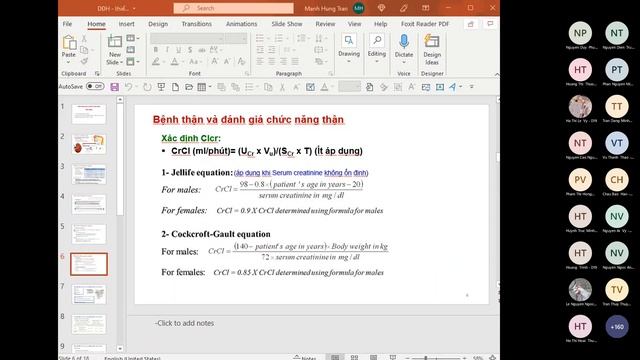Open the File menu
640x360 pixels.
pyautogui.click(x=67, y=24)
